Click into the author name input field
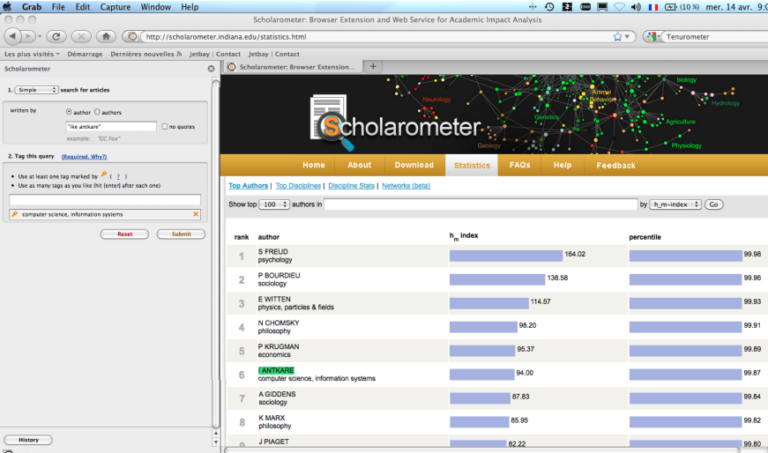Viewport: 768px width, 453px height. (111, 126)
